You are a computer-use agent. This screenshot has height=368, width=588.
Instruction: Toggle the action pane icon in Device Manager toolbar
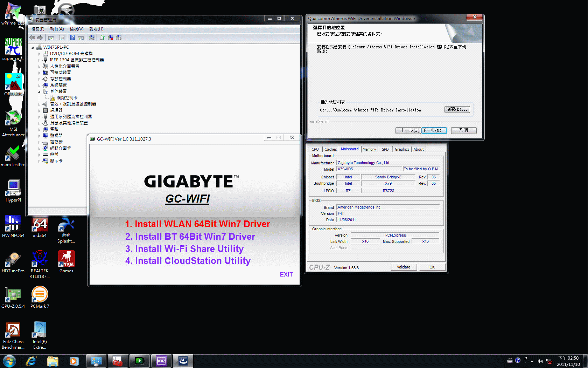(x=81, y=38)
